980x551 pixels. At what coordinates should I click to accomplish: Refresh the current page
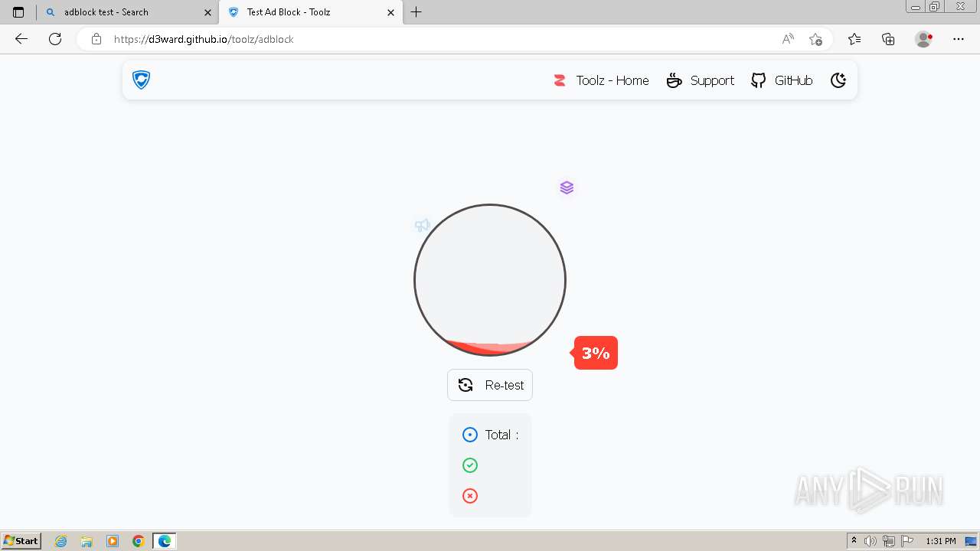tap(55, 39)
